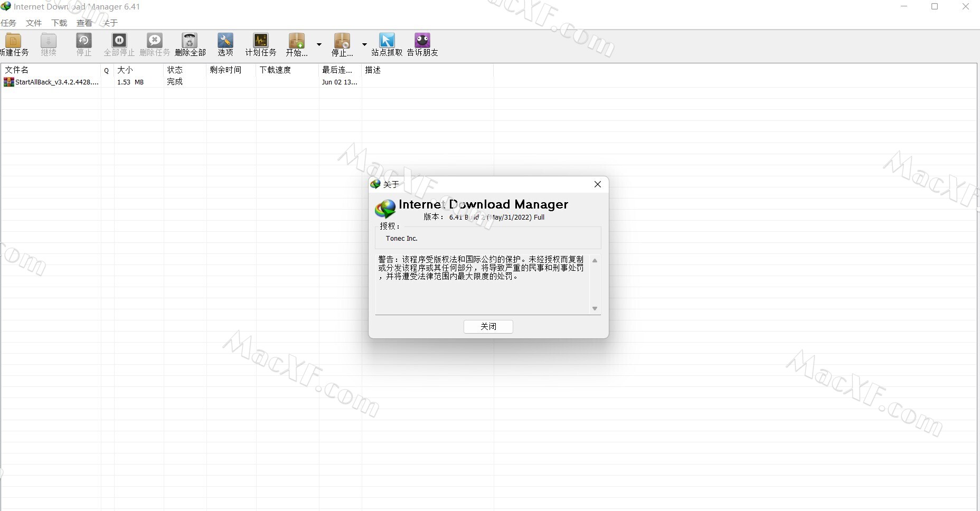This screenshot has width=980, height=511.
Task: Open the Downloads (下载) menu
Action: [59, 23]
